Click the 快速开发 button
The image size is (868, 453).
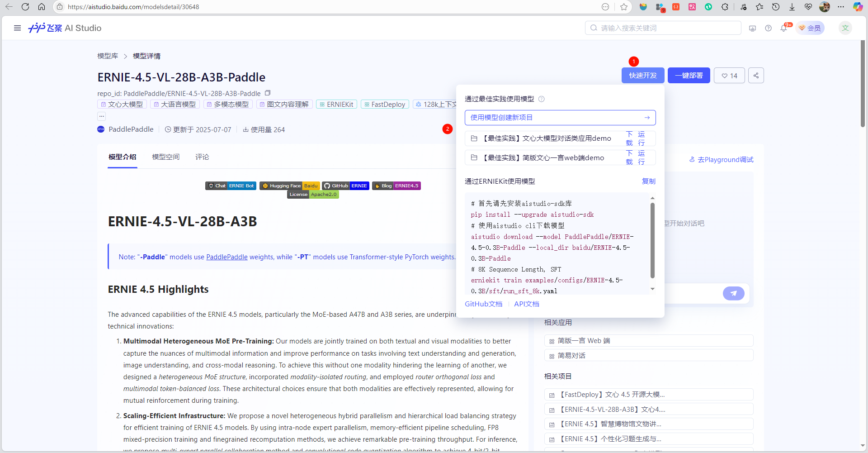643,76
